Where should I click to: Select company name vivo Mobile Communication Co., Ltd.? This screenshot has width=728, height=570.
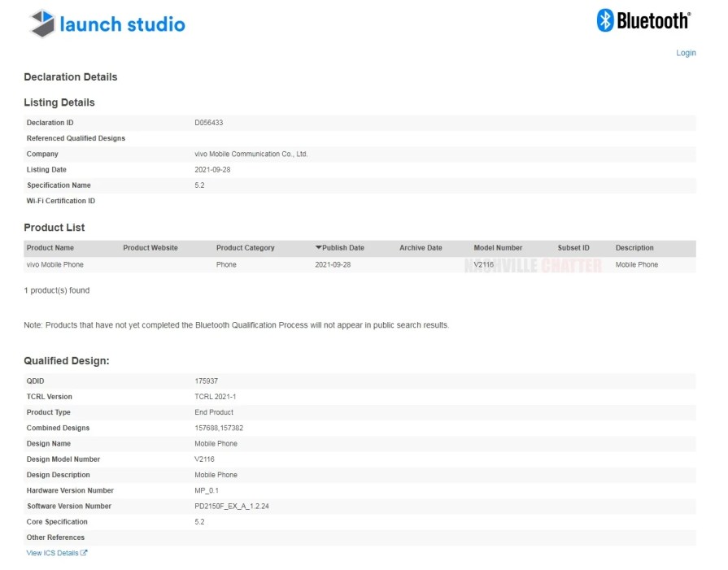pyautogui.click(x=251, y=154)
